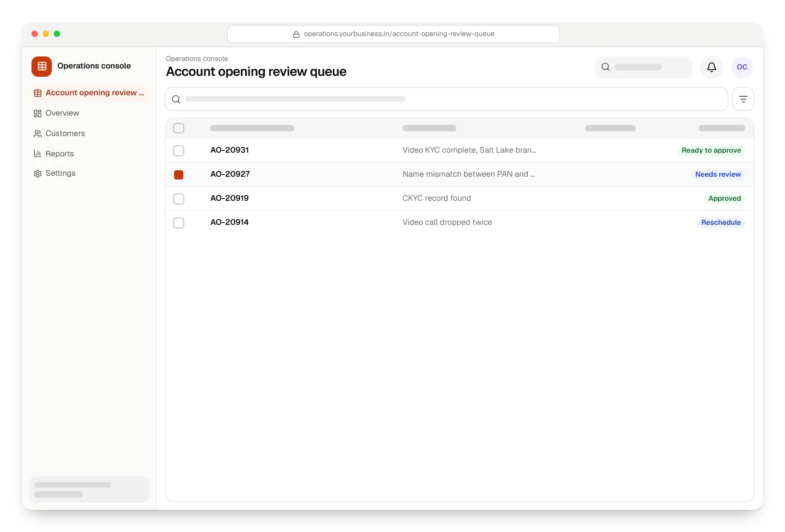Click the Account opening review queue heading
The height and width of the screenshot is (532, 785).
(256, 72)
